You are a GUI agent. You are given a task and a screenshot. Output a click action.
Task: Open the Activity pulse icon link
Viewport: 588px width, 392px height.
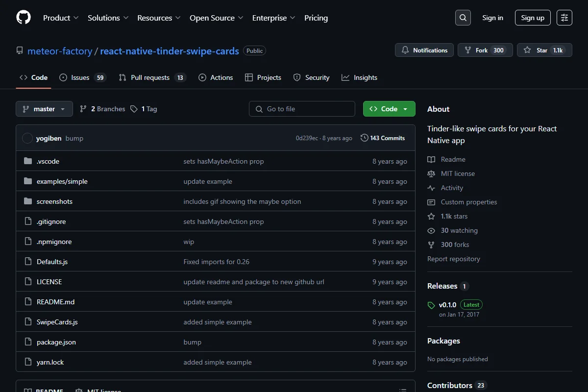[x=431, y=188]
